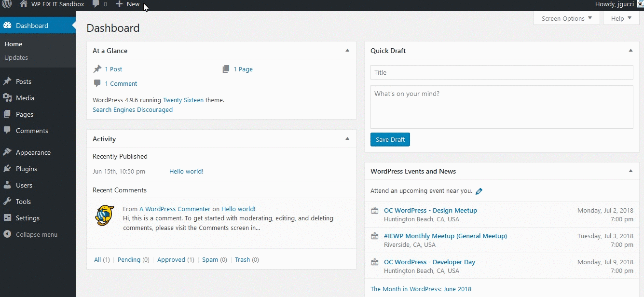Click the calendar icon beside OC WordPress Design Meetup

click(x=374, y=210)
